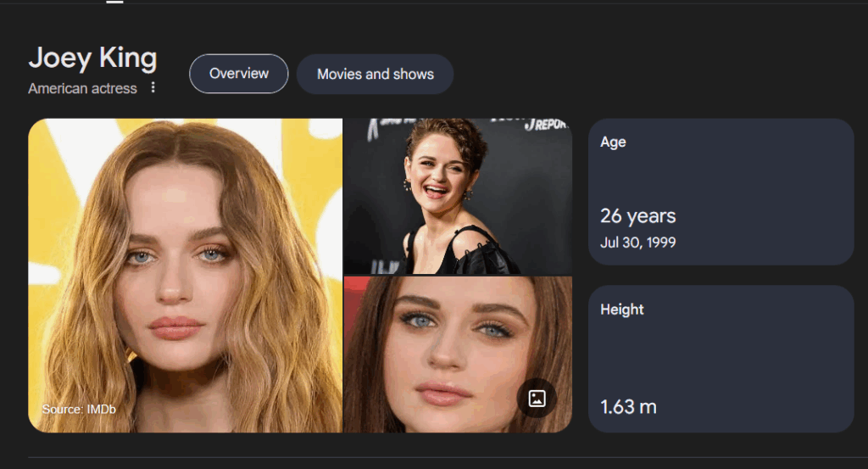This screenshot has height=469, width=868.
Task: Open the Age info card
Action: tap(721, 192)
